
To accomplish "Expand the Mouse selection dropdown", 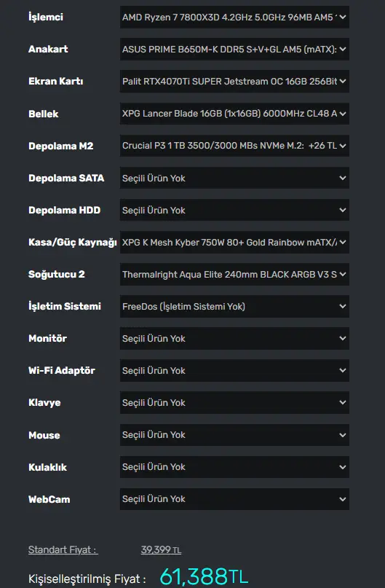I will [234, 435].
